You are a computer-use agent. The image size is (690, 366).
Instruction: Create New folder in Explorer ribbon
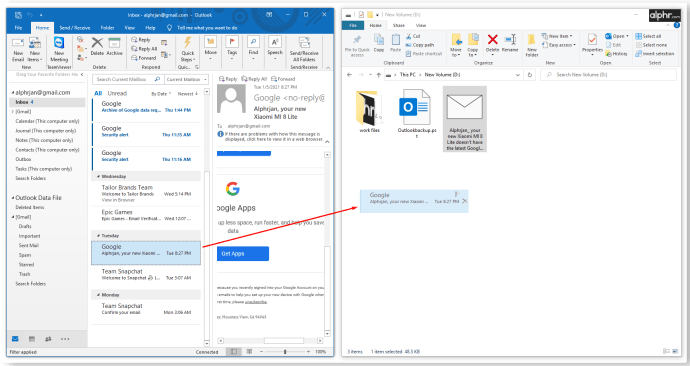point(532,45)
